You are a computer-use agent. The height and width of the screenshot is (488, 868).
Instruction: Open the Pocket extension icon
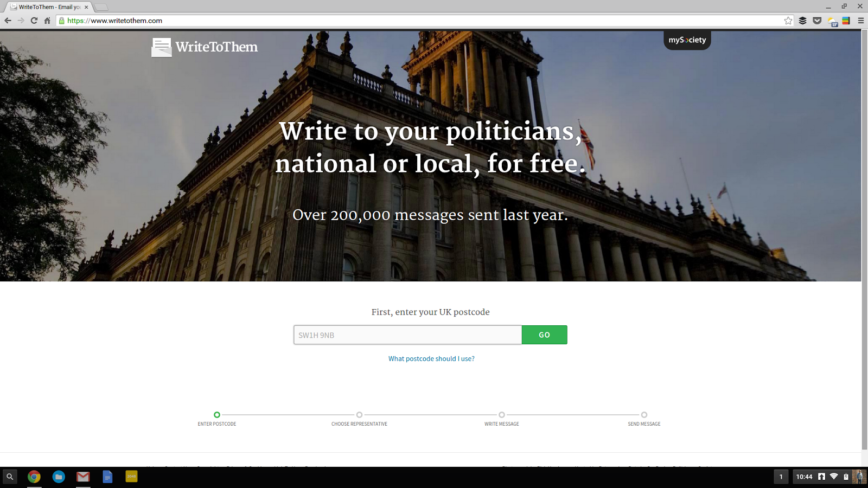[x=817, y=21]
